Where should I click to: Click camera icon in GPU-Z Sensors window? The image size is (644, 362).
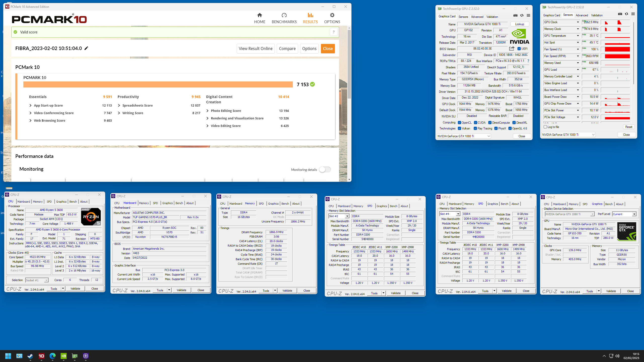pos(620,14)
